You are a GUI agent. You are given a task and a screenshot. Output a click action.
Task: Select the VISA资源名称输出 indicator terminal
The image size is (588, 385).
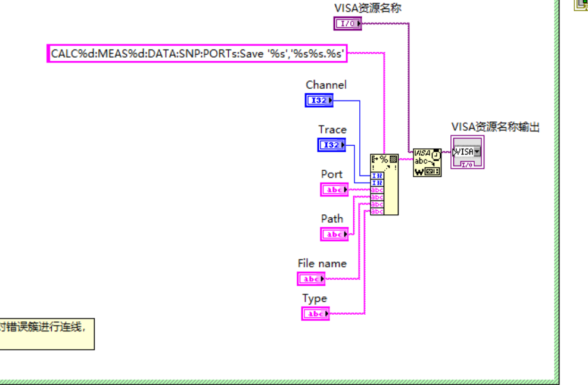pos(467,152)
